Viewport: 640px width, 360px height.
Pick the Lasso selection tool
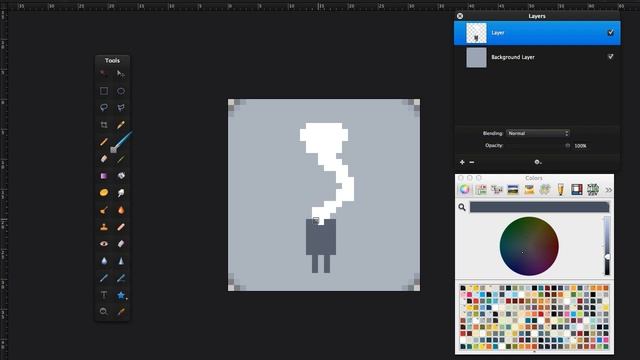(104, 107)
